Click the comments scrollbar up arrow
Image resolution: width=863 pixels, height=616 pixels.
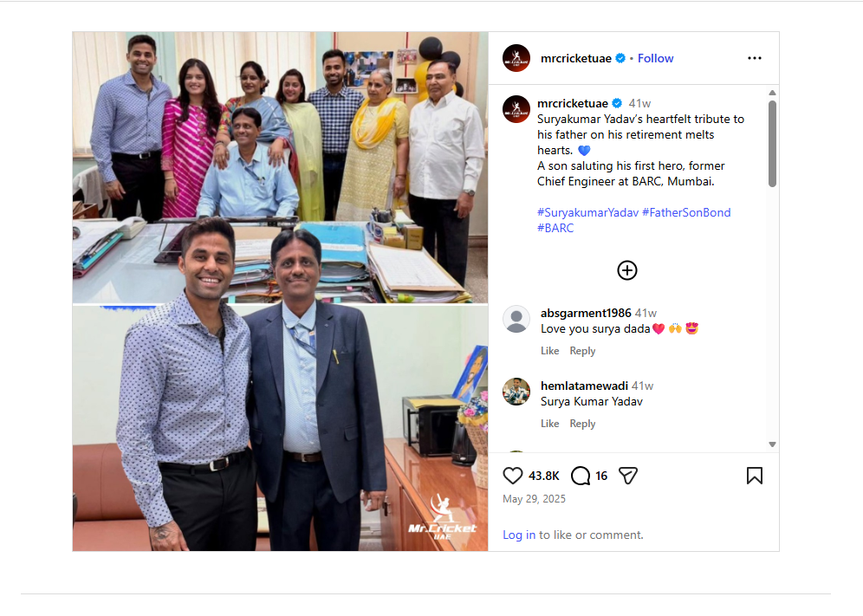click(772, 93)
